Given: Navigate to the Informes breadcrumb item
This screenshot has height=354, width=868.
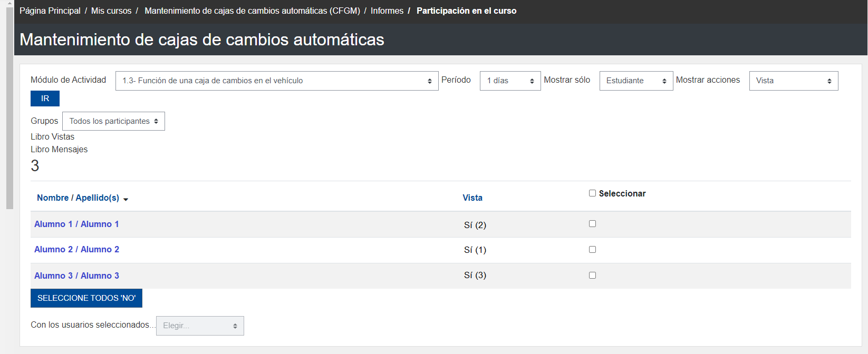Looking at the screenshot, I should click(387, 11).
